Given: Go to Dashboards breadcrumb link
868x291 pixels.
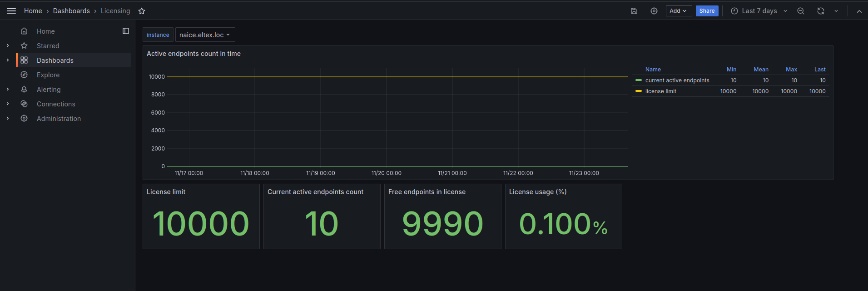Looking at the screenshot, I should 71,11.
